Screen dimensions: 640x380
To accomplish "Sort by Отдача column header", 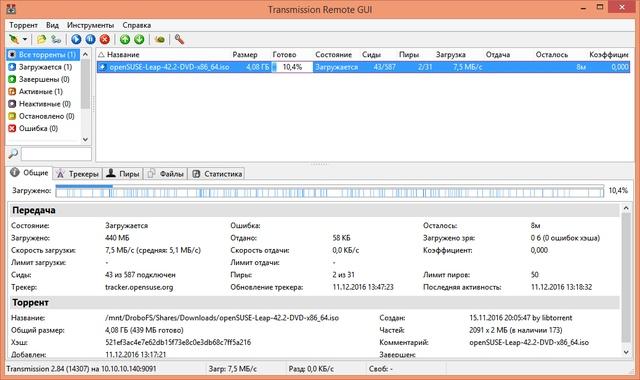I will (498, 55).
